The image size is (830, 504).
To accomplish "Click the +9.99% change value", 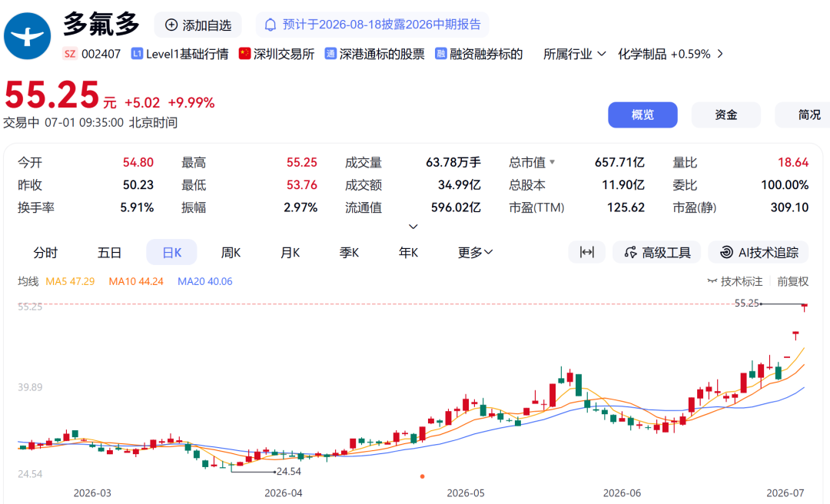I will 191,103.
